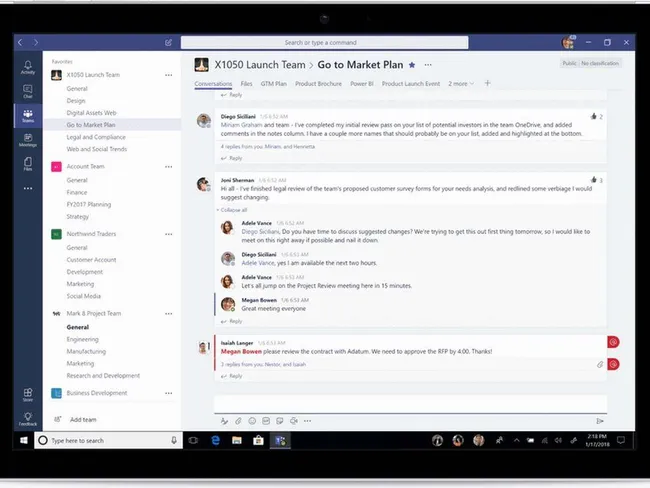This screenshot has height=488, width=650.
Task: Insert an emoji in the message box
Action: pos(251,421)
